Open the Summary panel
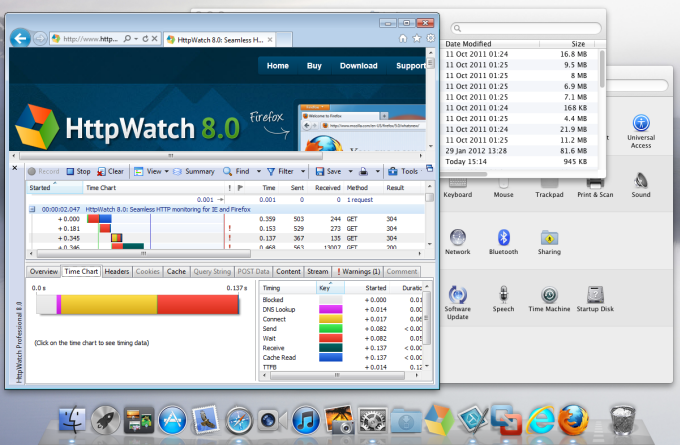The height and width of the screenshot is (445, 680). (194, 171)
